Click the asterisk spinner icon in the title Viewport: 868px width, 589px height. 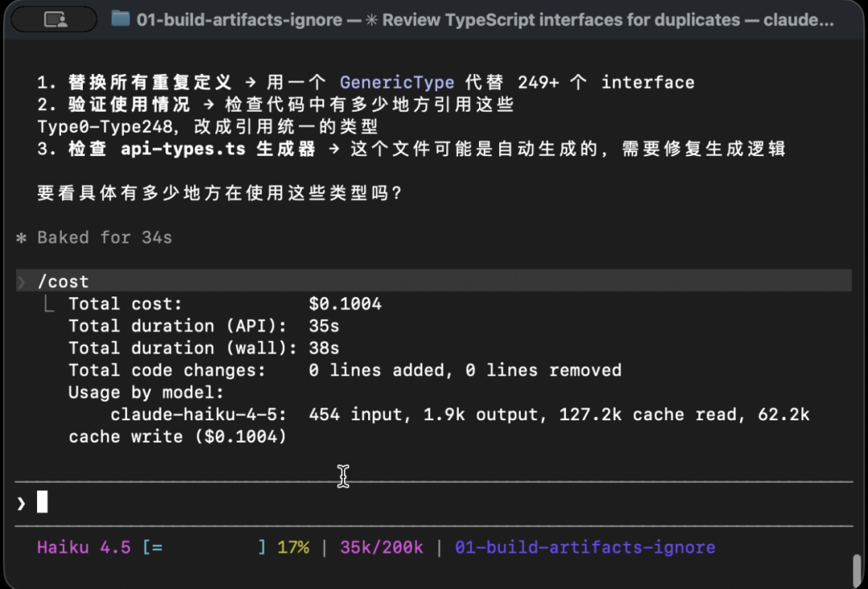(x=371, y=20)
